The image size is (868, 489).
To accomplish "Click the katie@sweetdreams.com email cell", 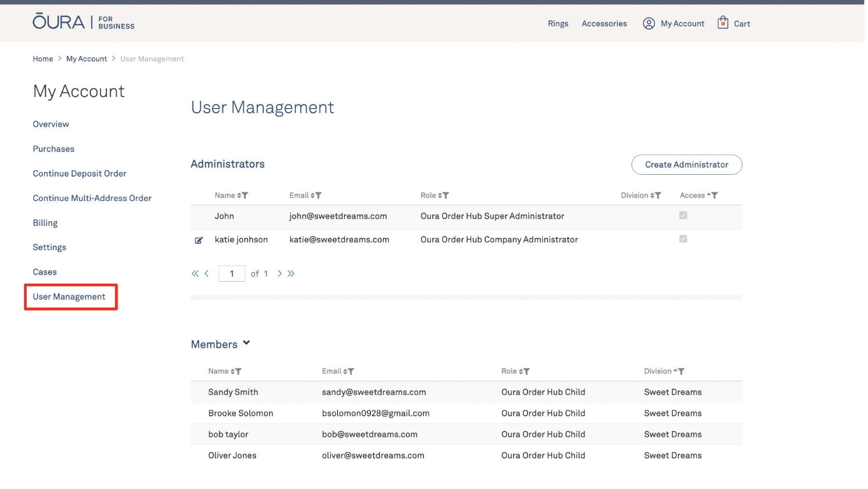I will tap(339, 240).
